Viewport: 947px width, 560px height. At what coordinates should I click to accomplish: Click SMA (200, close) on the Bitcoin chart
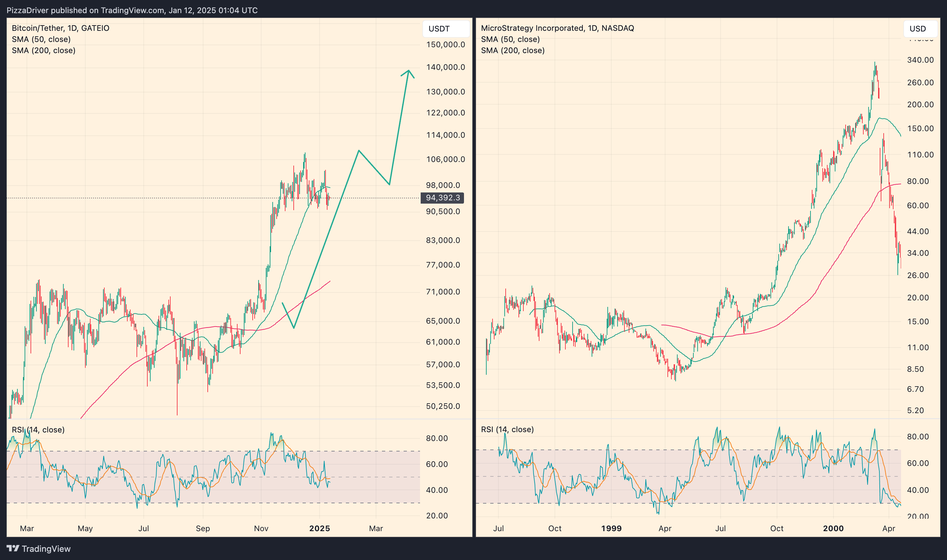coord(43,50)
